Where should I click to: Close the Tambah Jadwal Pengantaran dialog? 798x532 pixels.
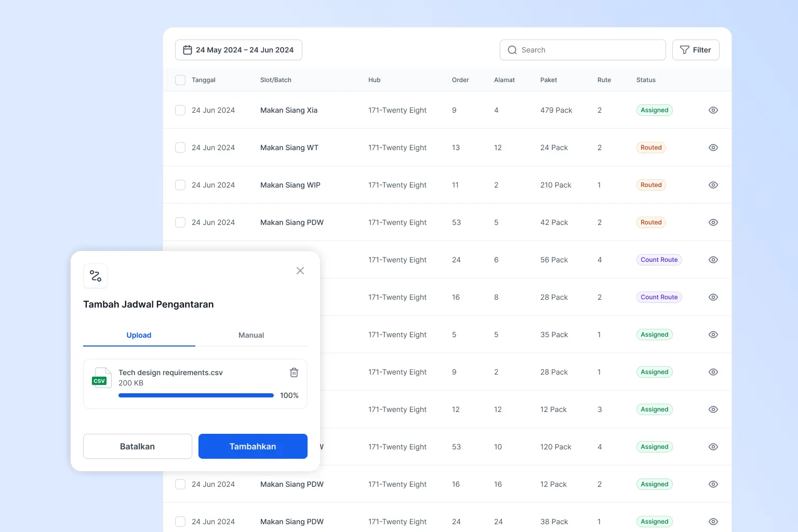pos(300,271)
